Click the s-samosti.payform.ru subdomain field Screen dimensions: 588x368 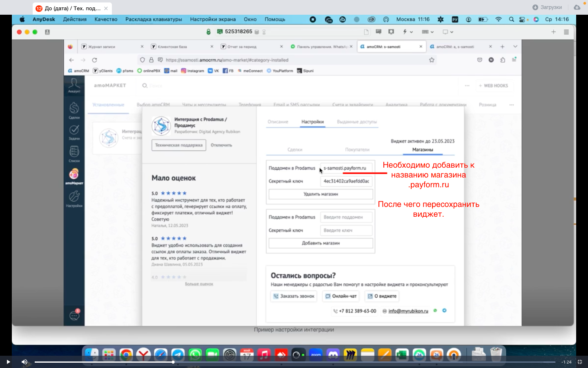coord(346,168)
